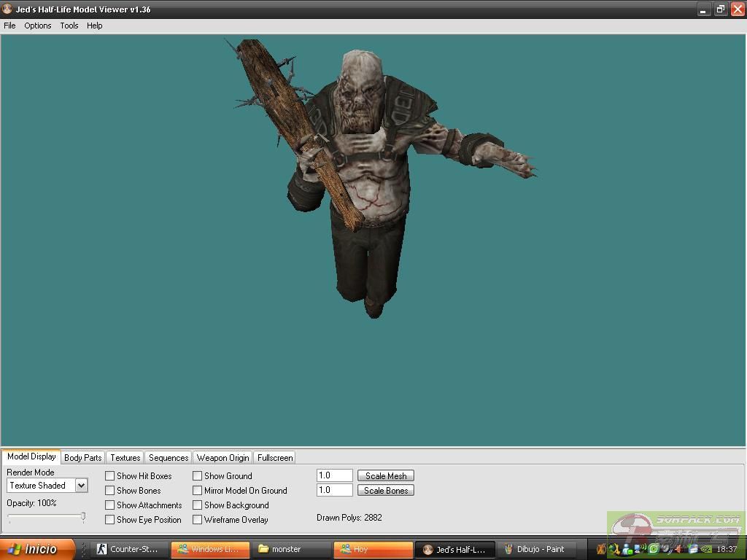Click the bones scale value field

coord(334,490)
